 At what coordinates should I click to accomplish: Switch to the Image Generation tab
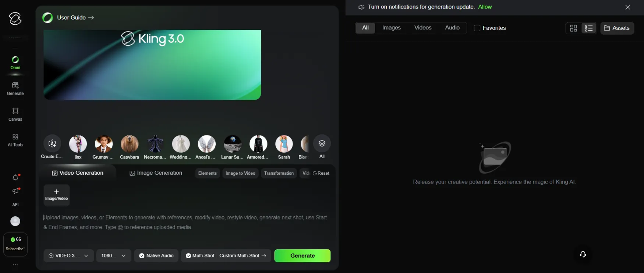click(x=156, y=173)
